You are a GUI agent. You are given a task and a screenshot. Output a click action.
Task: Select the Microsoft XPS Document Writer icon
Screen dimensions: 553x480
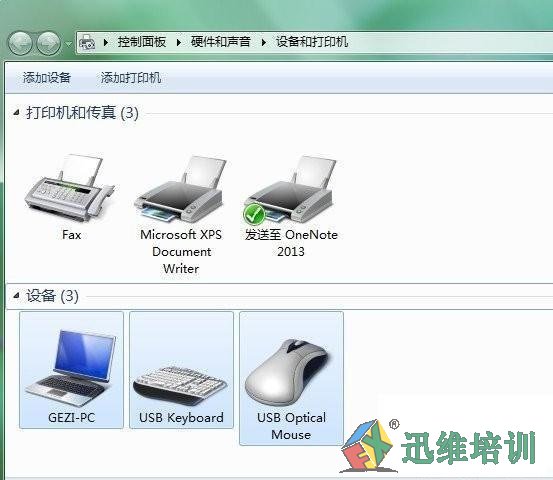tap(180, 189)
